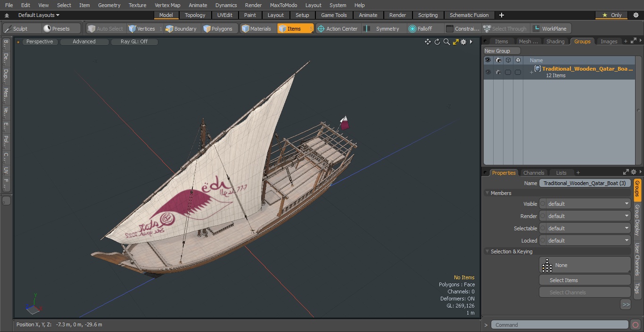Expand the Traditional_Wooden_Qatar_Boat group tree
This screenshot has width=644, height=332.
click(x=531, y=72)
